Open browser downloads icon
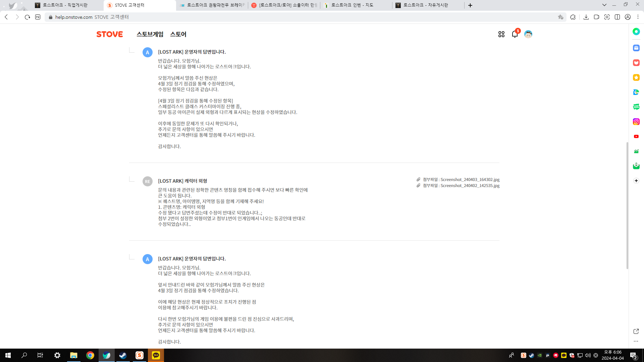The width and height of the screenshot is (644, 362). coord(586,17)
